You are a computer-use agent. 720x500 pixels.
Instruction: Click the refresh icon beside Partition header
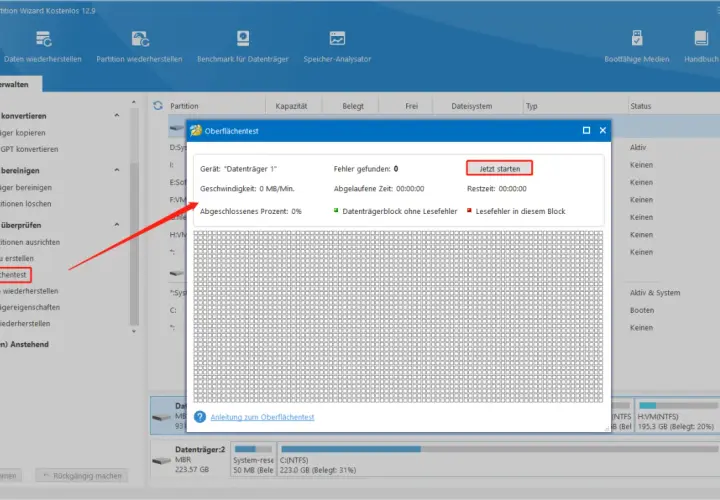(x=158, y=106)
